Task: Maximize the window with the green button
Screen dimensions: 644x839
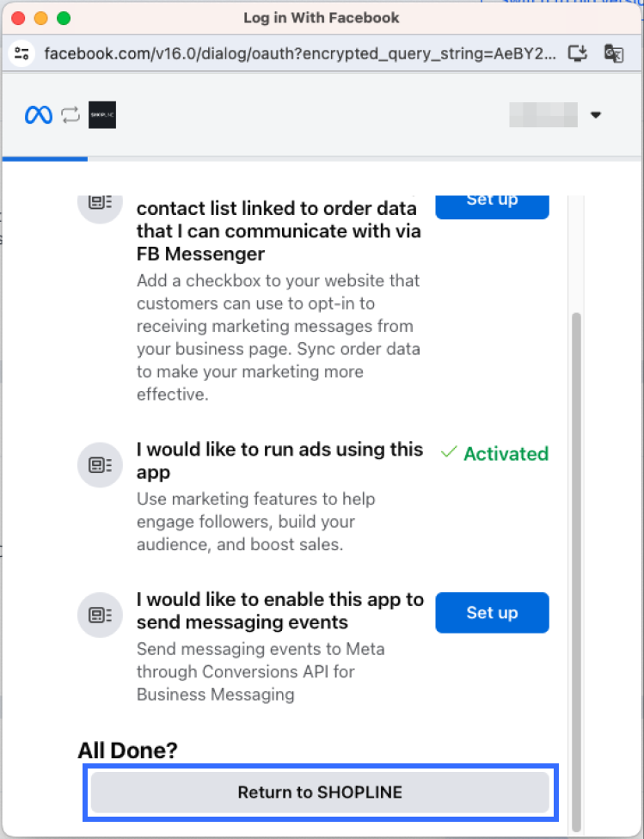Action: [x=63, y=18]
